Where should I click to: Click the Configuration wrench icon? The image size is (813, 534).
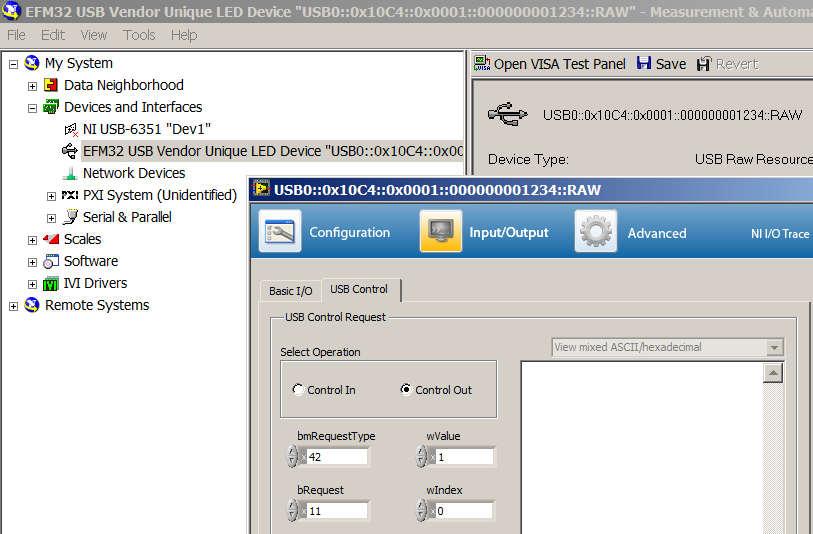280,231
